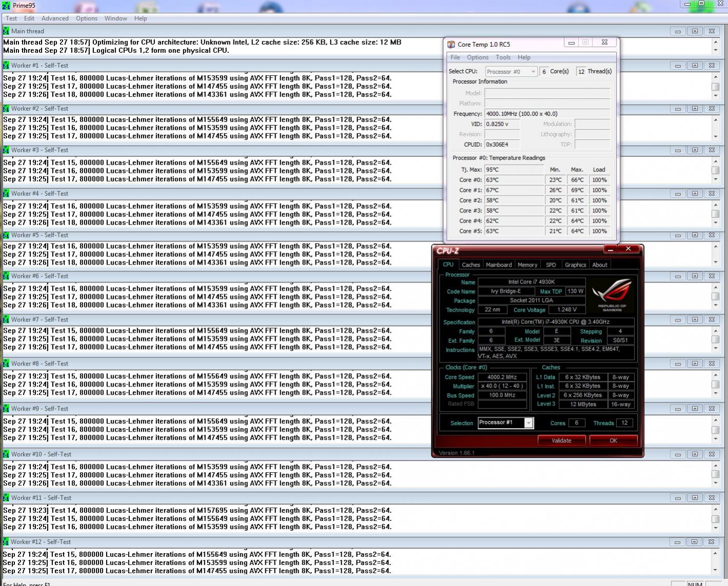
Task: Click the Main thread window icon
Action: pos(6,31)
